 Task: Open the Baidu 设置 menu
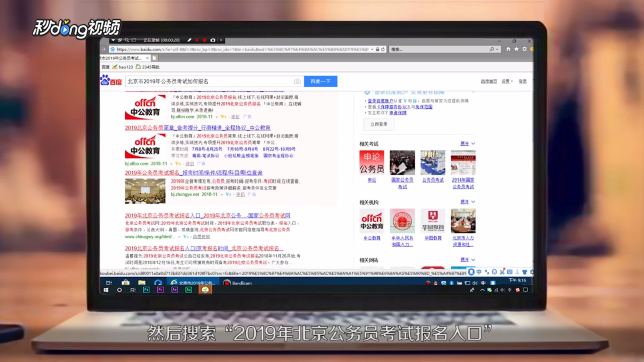[x=506, y=81]
